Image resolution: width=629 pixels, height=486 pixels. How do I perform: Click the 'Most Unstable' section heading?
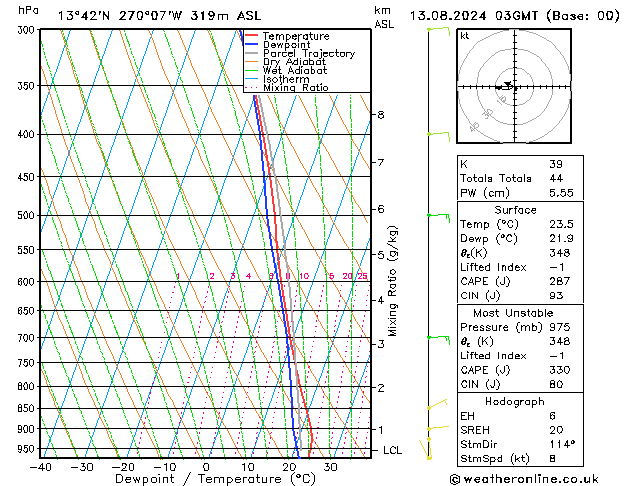tap(513, 313)
